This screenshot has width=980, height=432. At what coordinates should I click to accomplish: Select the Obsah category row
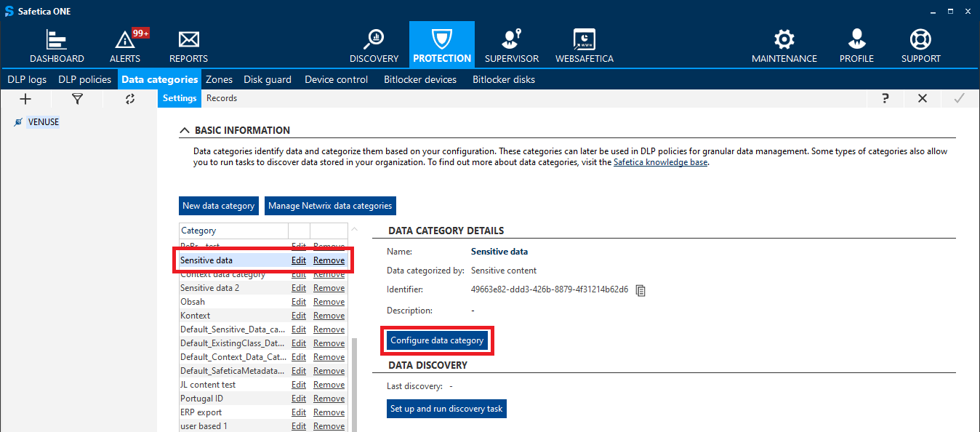(x=263, y=302)
